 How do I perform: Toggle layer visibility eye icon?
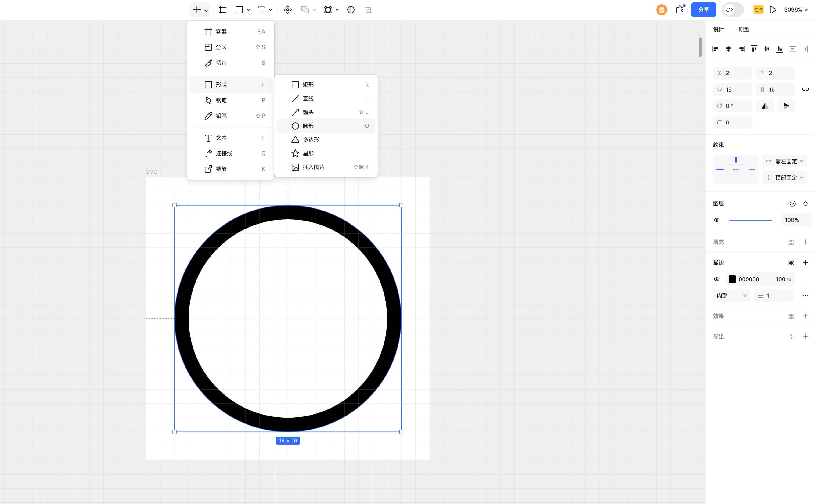(716, 220)
